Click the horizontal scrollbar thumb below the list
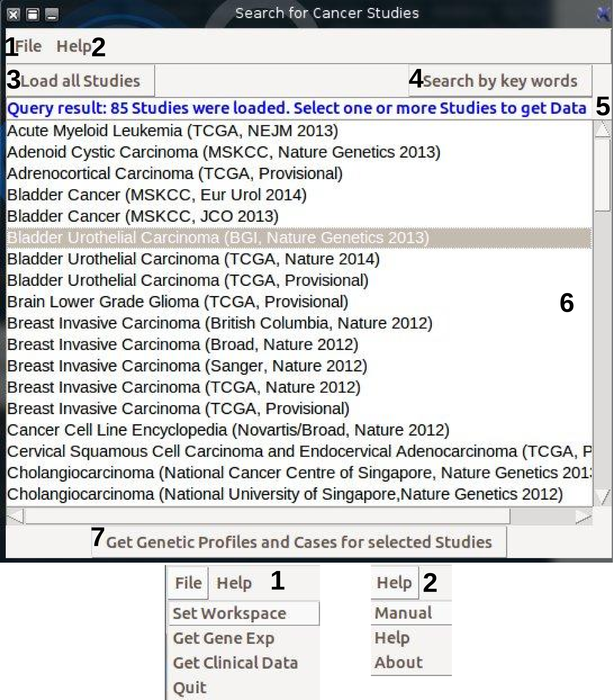 pyautogui.click(x=267, y=516)
